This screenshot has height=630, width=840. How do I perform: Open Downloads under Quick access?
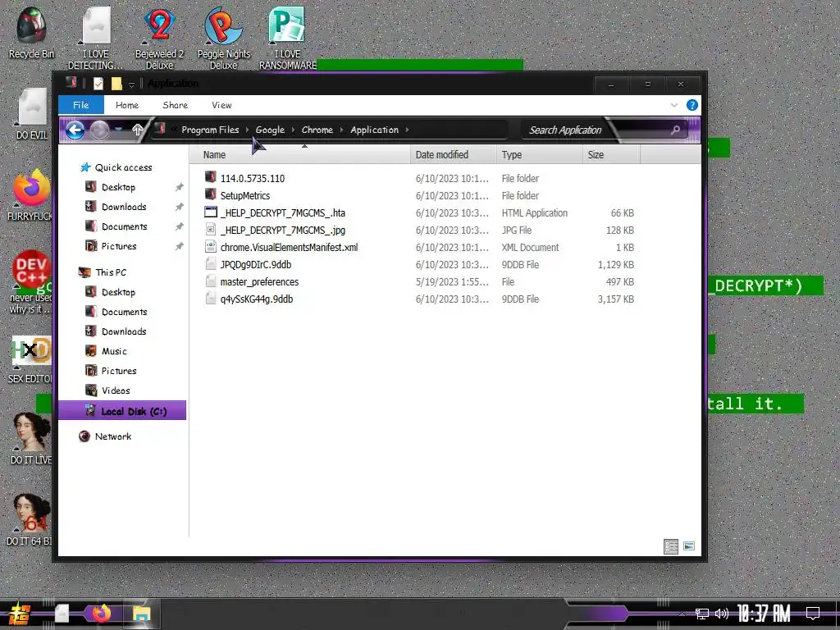point(124,207)
